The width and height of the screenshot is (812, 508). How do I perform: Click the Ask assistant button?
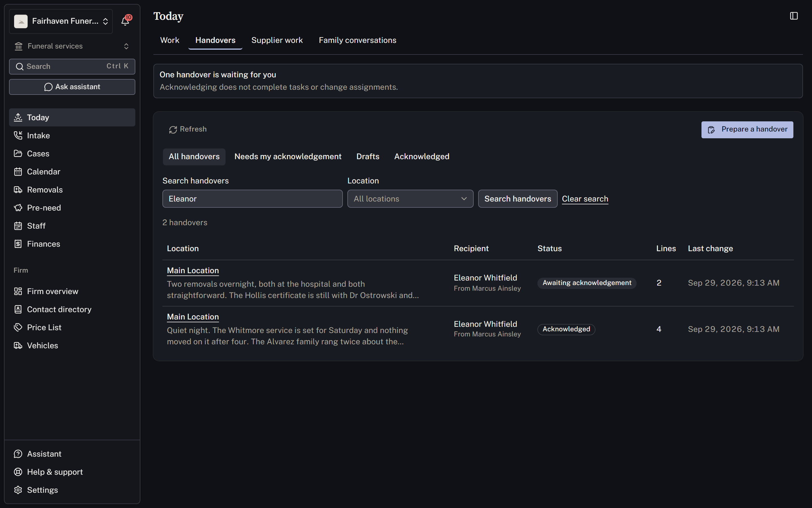tap(72, 87)
